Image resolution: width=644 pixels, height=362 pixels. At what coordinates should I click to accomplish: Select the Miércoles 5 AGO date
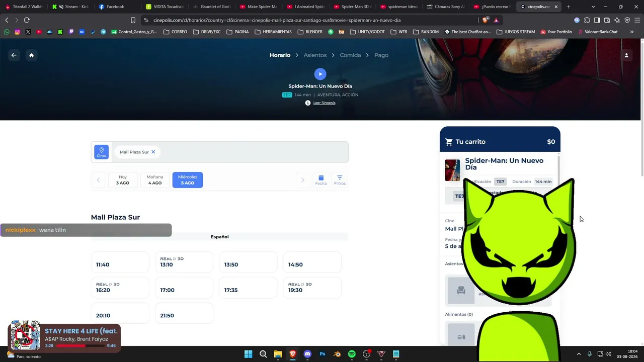[188, 180]
